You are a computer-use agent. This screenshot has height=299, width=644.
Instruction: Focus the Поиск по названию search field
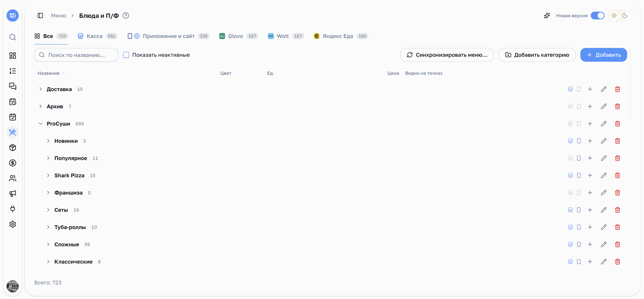pos(76,55)
